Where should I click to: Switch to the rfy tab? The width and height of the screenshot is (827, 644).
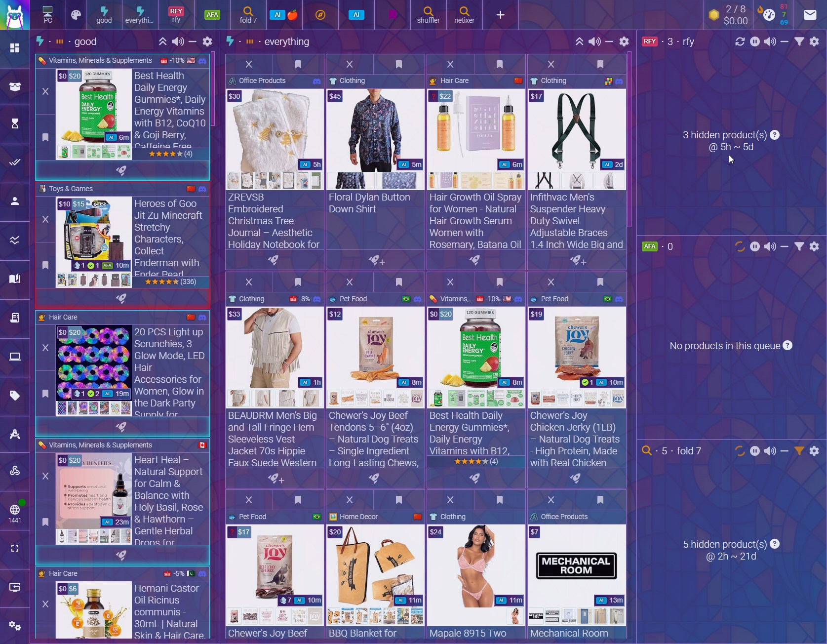click(x=176, y=15)
